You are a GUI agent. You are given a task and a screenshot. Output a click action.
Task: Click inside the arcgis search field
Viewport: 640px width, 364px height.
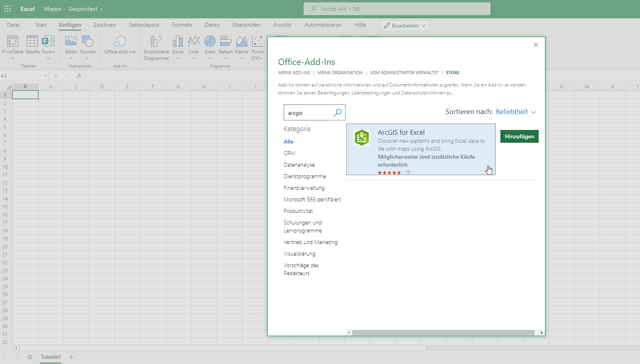tap(307, 112)
